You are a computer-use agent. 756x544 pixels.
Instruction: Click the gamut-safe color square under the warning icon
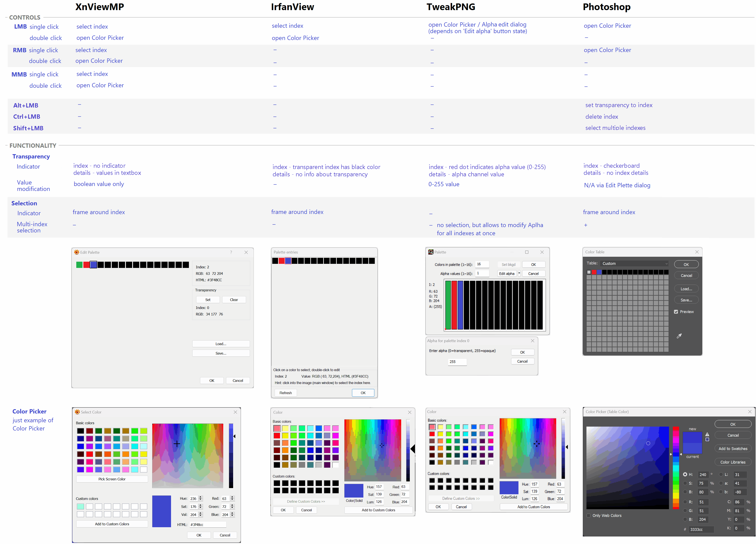pyautogui.click(x=707, y=440)
